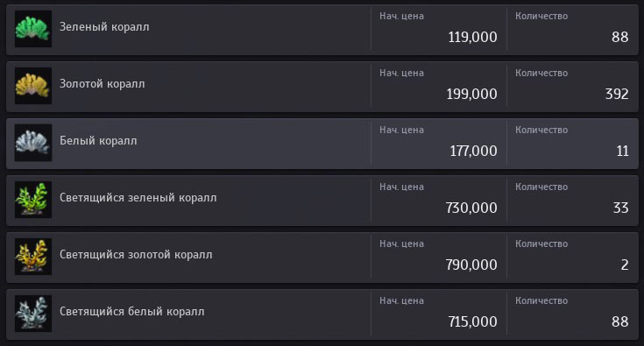Click the 177,000 starting price value
The height and width of the screenshot is (346, 644).
[473, 152]
